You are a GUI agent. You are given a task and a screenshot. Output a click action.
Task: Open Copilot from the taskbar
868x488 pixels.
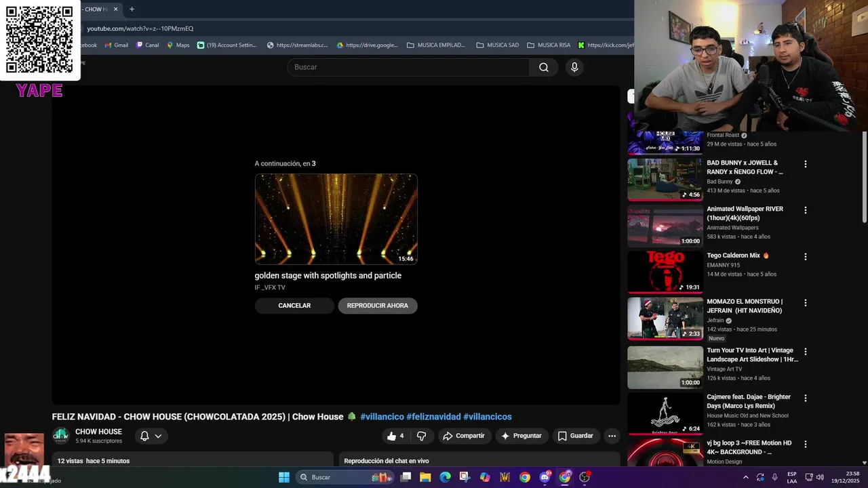[485, 477]
